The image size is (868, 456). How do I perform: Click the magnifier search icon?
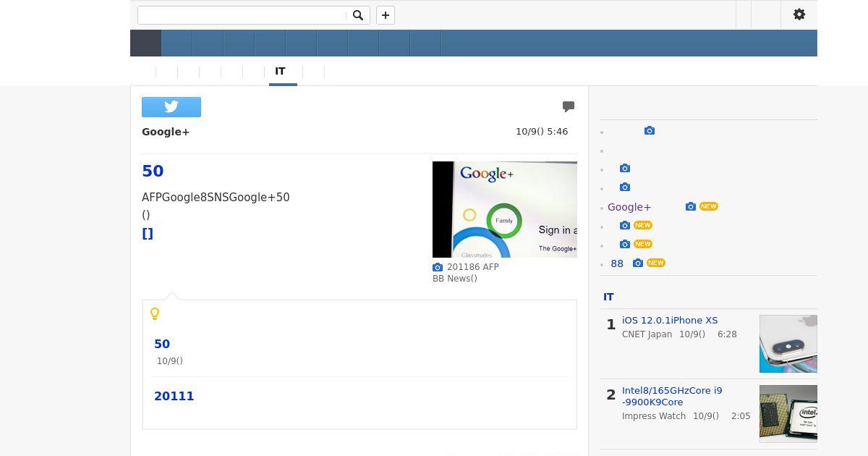point(357,15)
